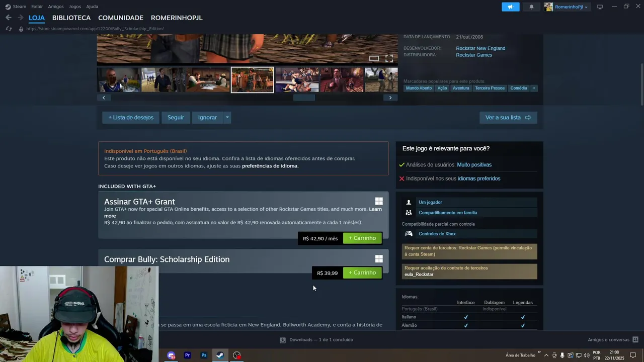Click the Windows icon on the Bully purchase card

(x=379, y=258)
